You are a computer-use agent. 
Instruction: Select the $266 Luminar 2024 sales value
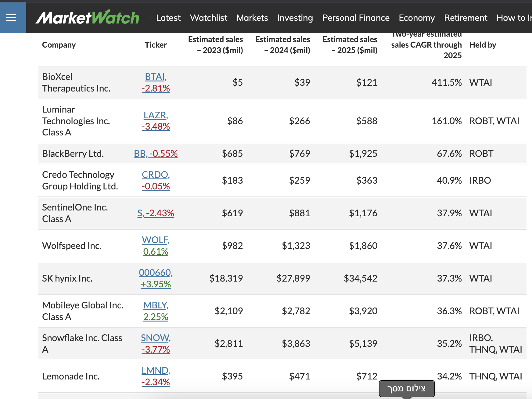300,121
